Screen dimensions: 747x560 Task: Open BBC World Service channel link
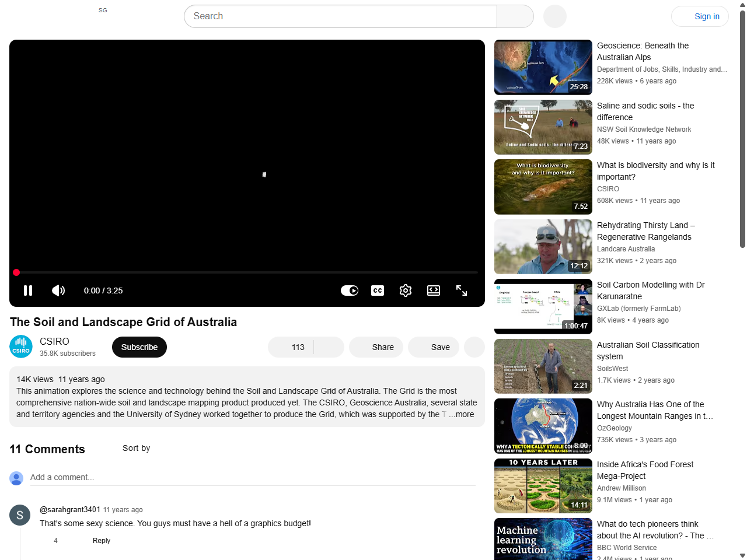click(627, 548)
